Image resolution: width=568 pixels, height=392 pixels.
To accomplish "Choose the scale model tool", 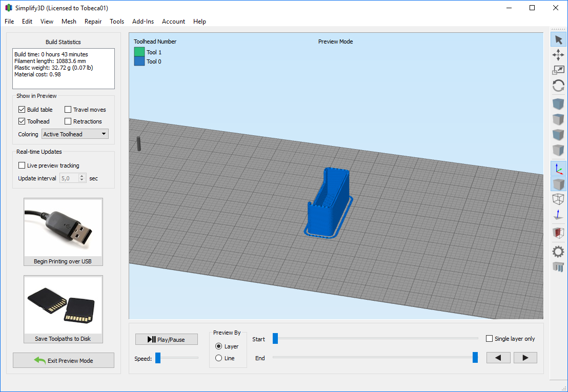I will [558, 70].
